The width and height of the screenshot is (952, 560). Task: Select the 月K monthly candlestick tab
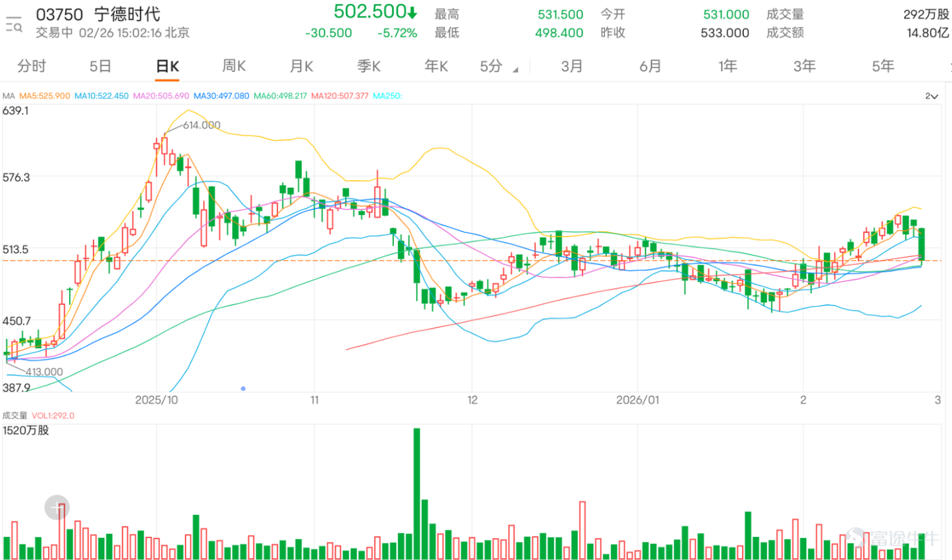point(302,66)
